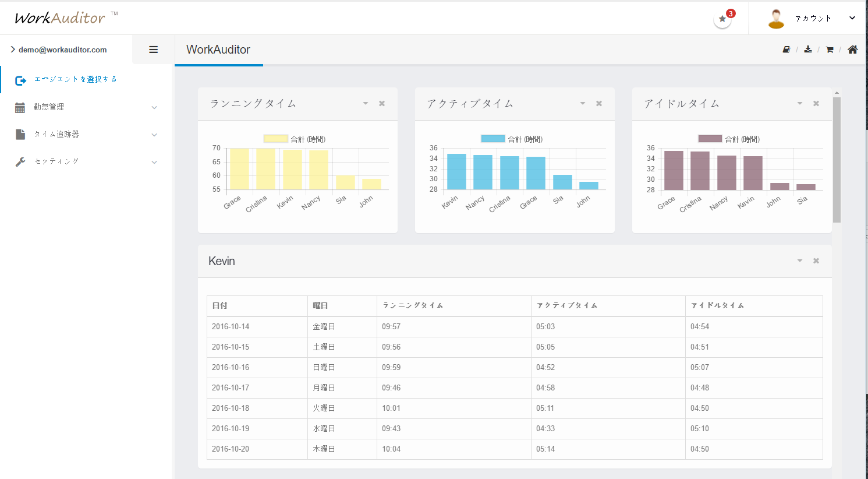This screenshot has width=868, height=479.
Task: Toggle the hamburger sidebar menu
Action: 154,50
